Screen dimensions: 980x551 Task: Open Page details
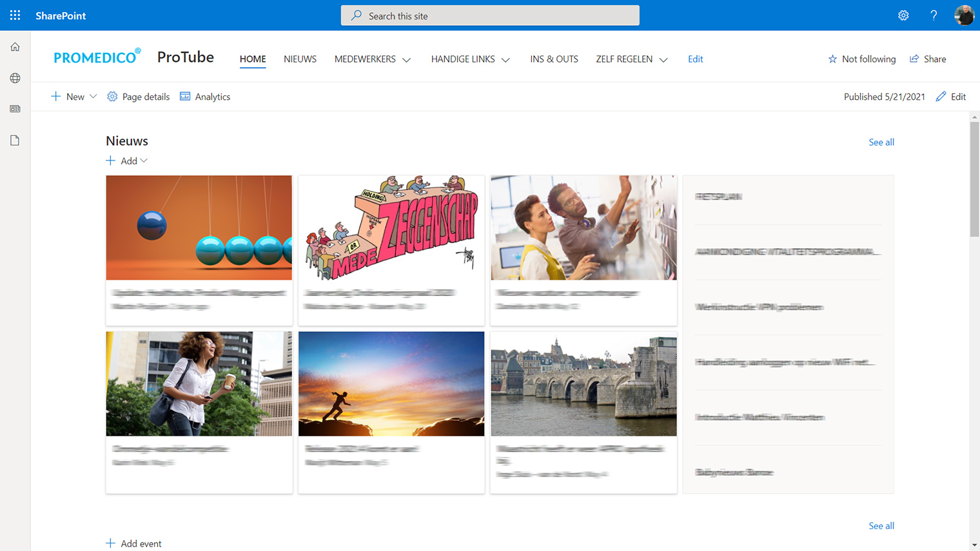pyautogui.click(x=138, y=97)
